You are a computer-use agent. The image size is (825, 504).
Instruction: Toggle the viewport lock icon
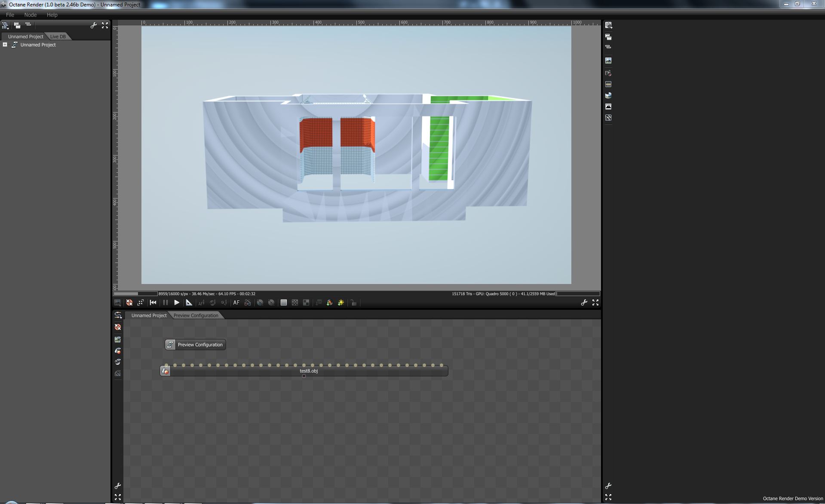pyautogui.click(x=353, y=303)
